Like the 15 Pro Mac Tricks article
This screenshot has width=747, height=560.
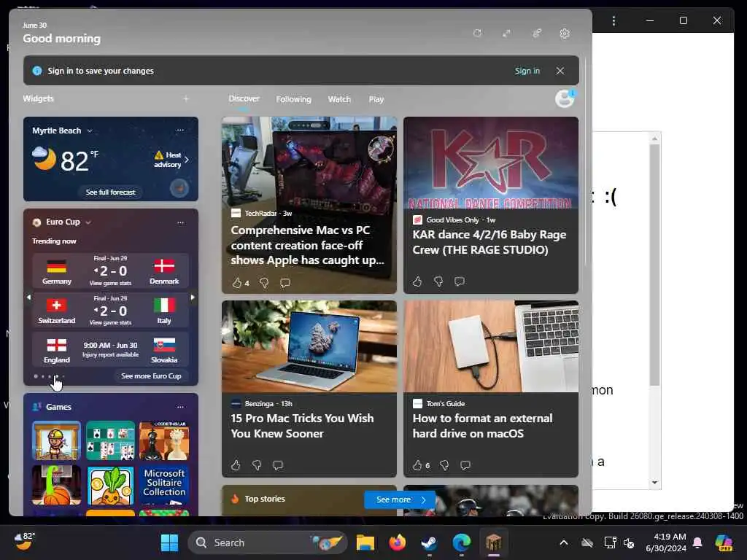pos(236,464)
